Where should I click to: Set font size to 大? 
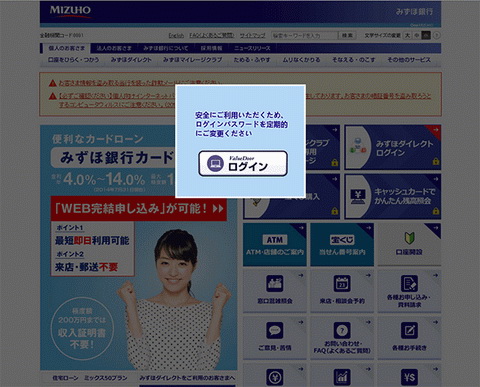[x=407, y=35]
